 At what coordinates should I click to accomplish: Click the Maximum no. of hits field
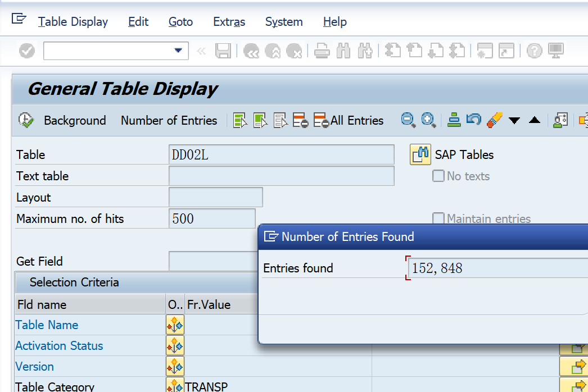(x=212, y=218)
